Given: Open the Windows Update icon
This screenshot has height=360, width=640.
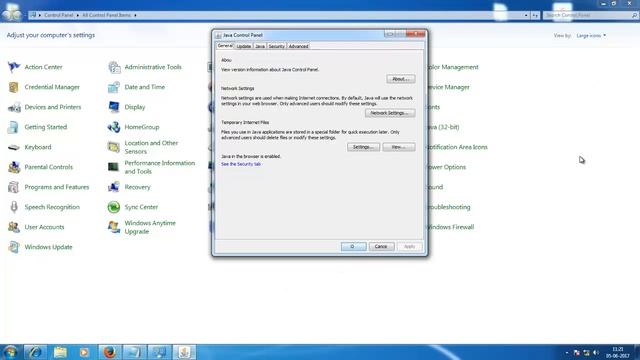Looking at the screenshot, I should click(x=14, y=247).
